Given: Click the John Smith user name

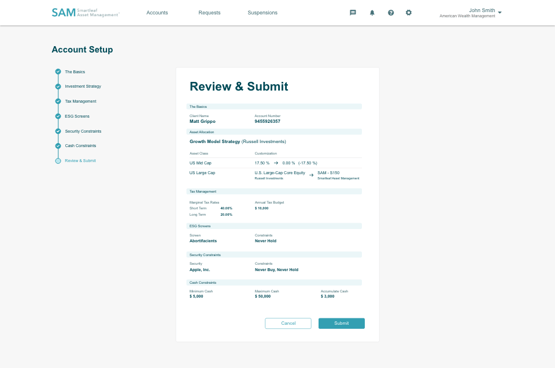Looking at the screenshot, I should (x=482, y=10).
